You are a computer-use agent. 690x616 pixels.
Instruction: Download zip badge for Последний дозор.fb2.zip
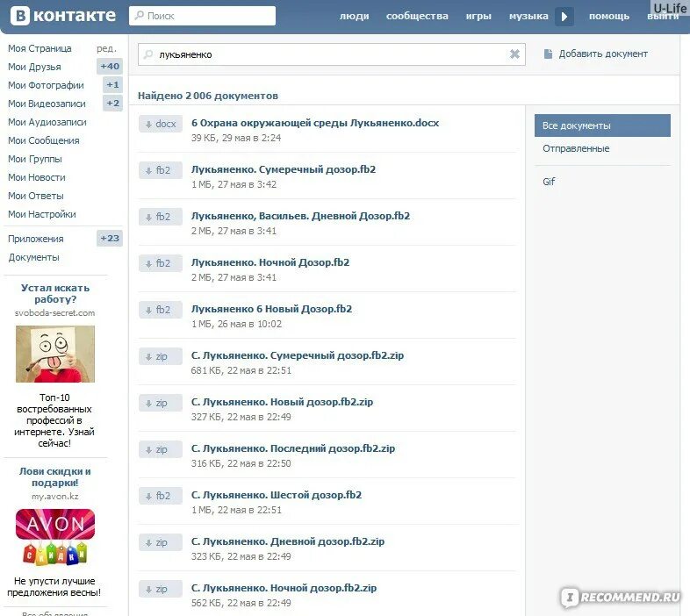(x=161, y=449)
